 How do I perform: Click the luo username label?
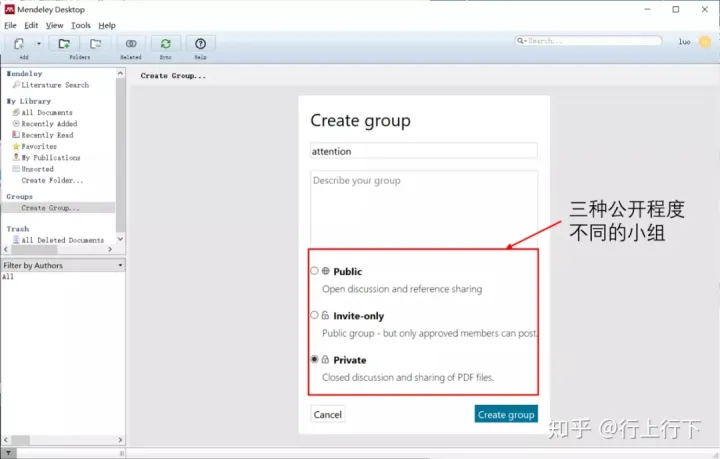[685, 42]
